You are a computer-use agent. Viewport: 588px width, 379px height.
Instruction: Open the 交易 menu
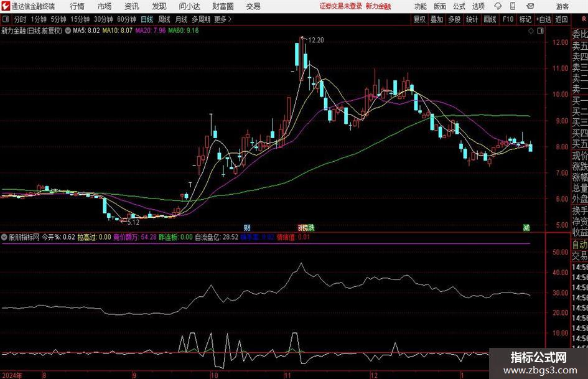(x=253, y=6)
